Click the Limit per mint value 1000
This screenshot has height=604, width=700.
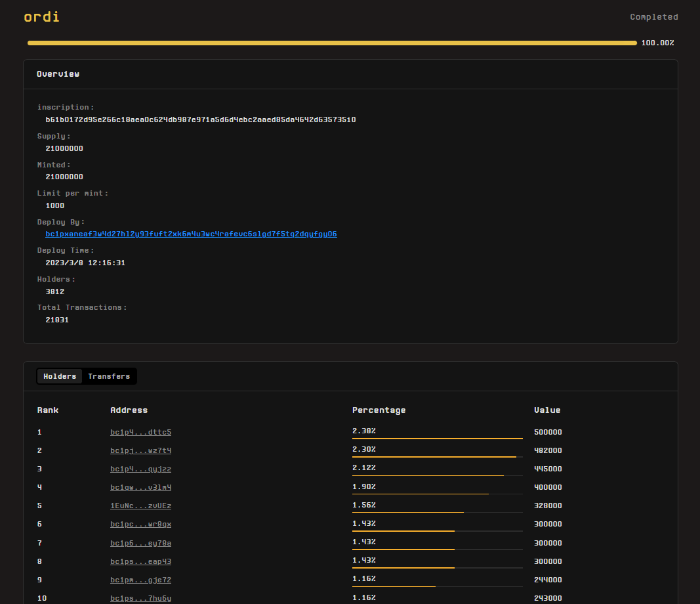coord(55,205)
